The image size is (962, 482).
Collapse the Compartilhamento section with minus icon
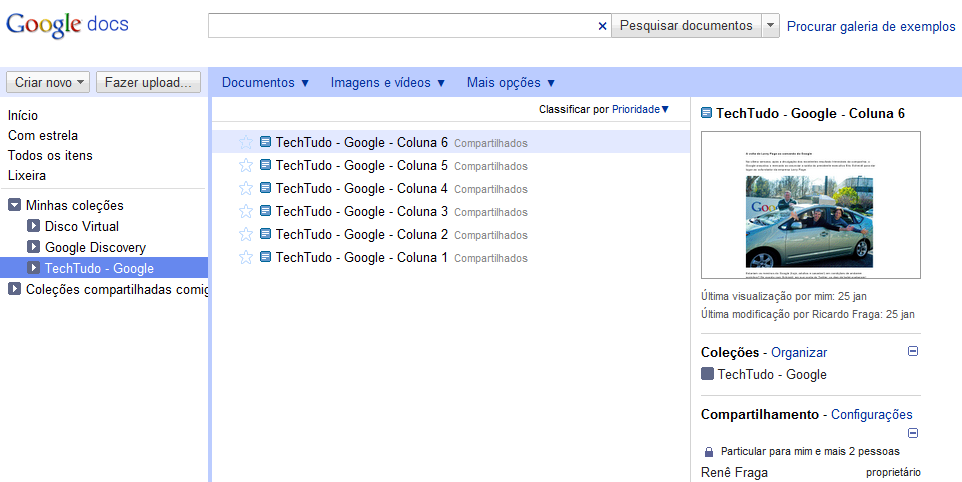pos(913,433)
